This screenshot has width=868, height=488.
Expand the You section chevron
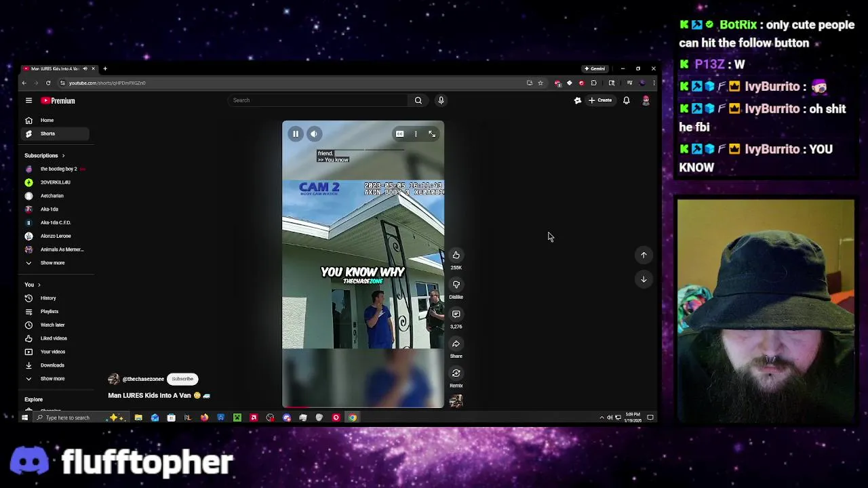pyautogui.click(x=39, y=285)
